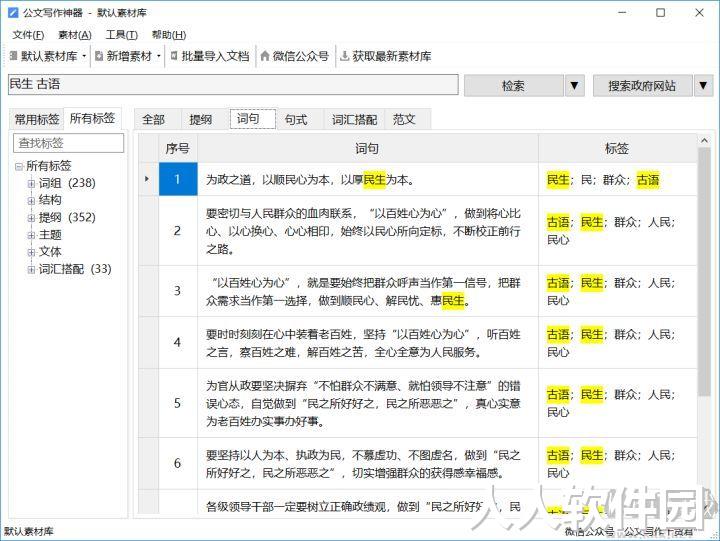Click the scroll-up arrow of results table
Viewport: 720px width, 541px height.
point(704,140)
